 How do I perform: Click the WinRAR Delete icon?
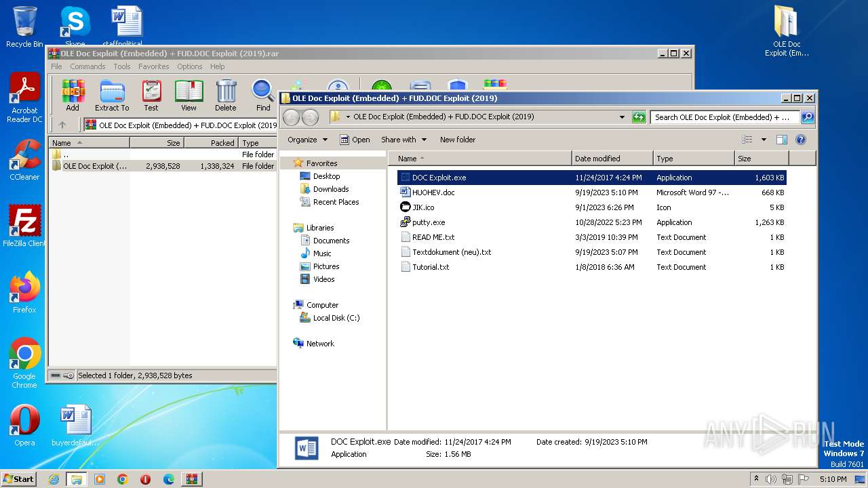click(x=226, y=96)
